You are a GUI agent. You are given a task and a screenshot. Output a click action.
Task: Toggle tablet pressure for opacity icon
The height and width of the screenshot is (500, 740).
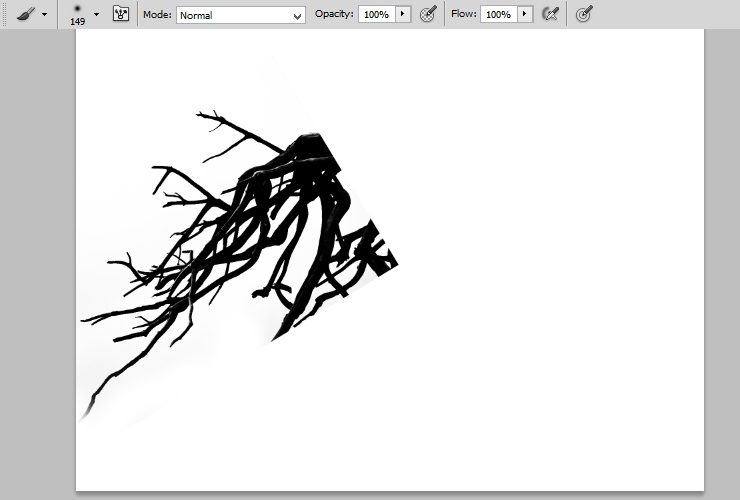click(x=429, y=14)
